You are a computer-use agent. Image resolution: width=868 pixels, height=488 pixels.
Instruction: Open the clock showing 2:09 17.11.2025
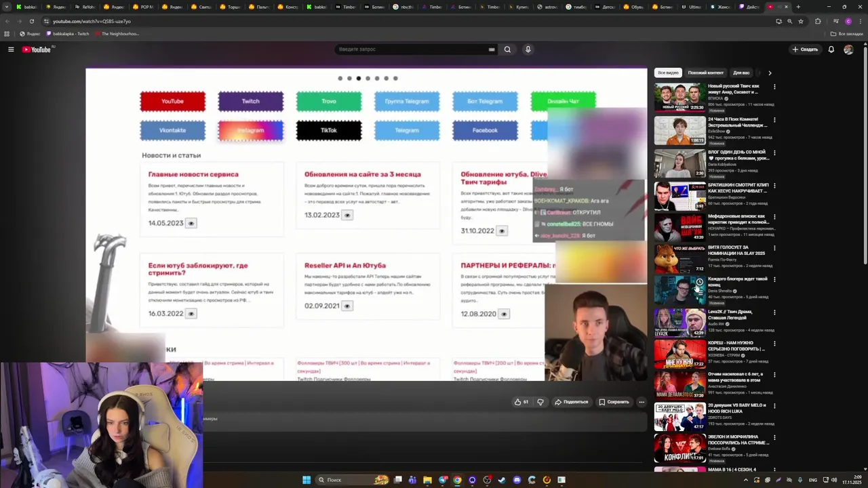[x=852, y=480]
